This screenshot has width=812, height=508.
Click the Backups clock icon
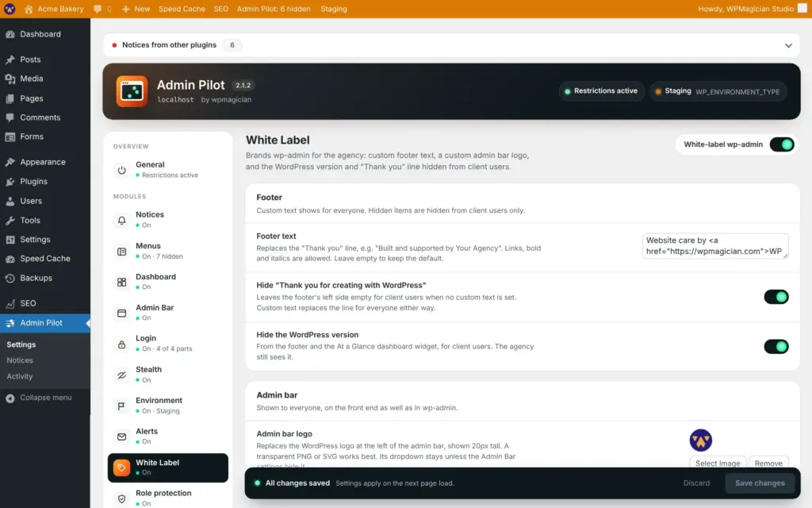click(x=10, y=279)
